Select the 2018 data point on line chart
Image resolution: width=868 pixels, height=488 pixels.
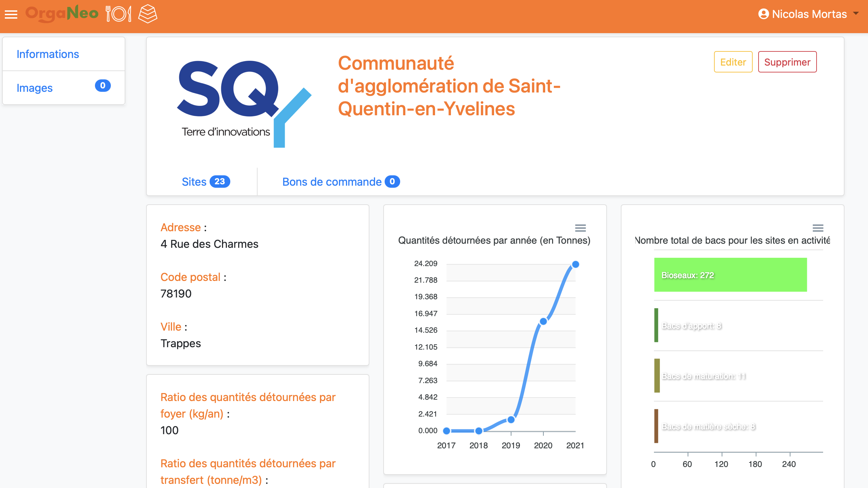coord(479,431)
